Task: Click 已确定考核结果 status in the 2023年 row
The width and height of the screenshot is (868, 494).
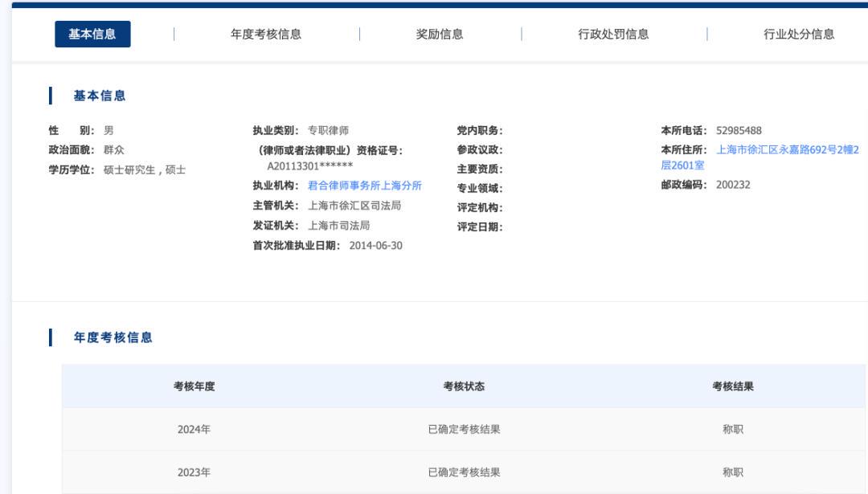Action: 464,472
